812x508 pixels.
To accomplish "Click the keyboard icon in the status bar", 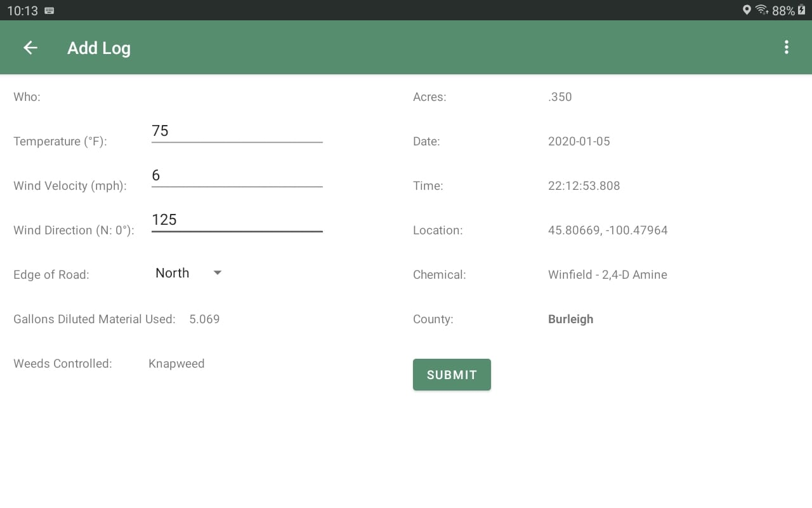I will pyautogui.click(x=48, y=10).
